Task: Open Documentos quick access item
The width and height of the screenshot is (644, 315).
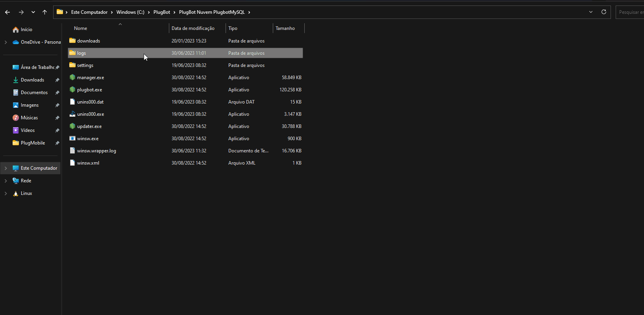Action: point(34,93)
